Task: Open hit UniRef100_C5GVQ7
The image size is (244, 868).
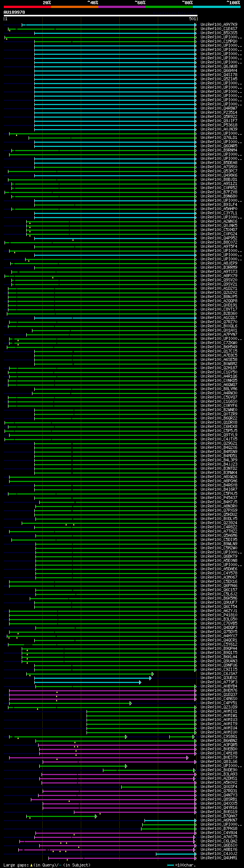Action: [219, 397]
